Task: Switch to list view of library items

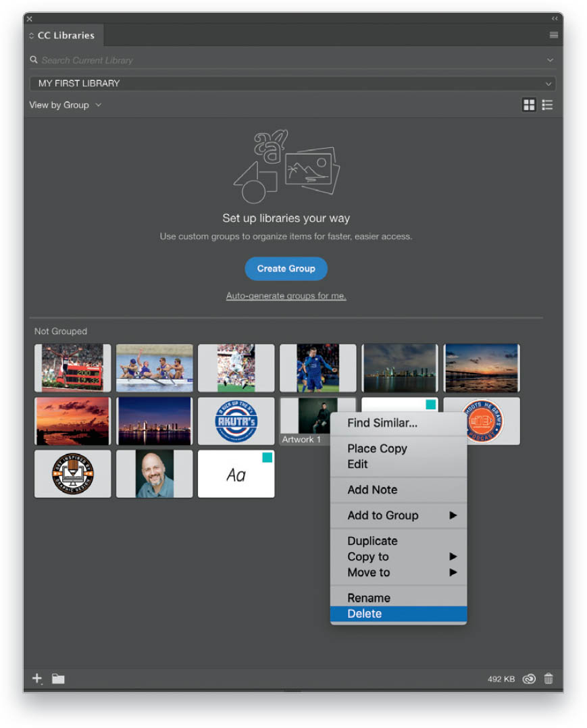Action: click(548, 105)
